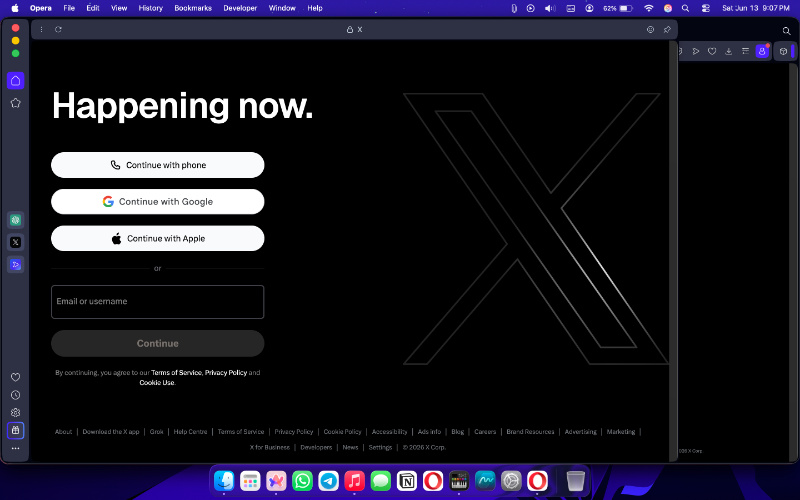
Task: Click the search magnifier in Opera tab bar
Action: (786, 31)
